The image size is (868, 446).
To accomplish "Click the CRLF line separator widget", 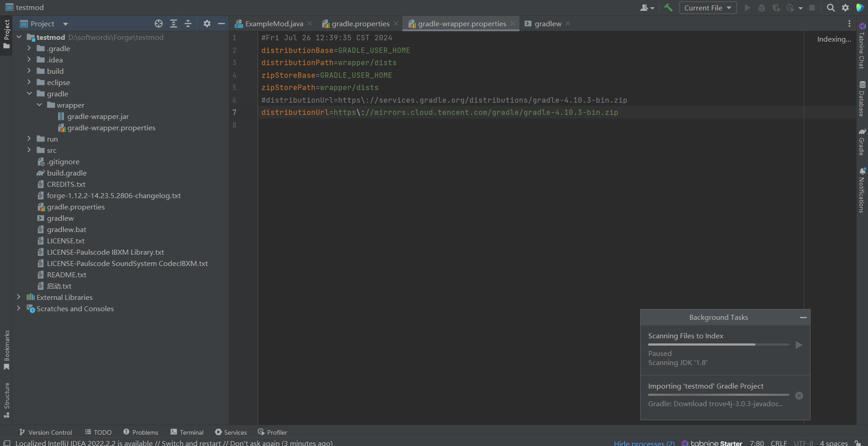I will 778,443.
